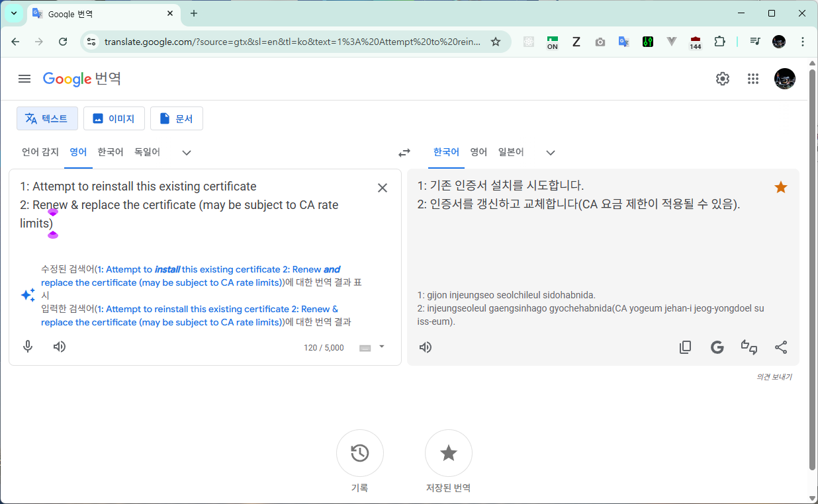The image size is (818, 504).
Task: Rate this translation thumbs icon
Action: 749,347
